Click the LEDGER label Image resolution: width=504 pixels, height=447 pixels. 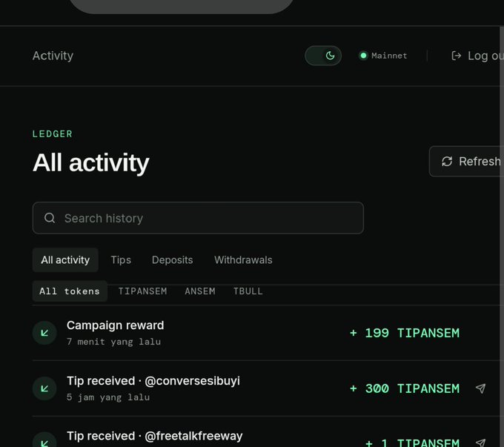pos(53,133)
